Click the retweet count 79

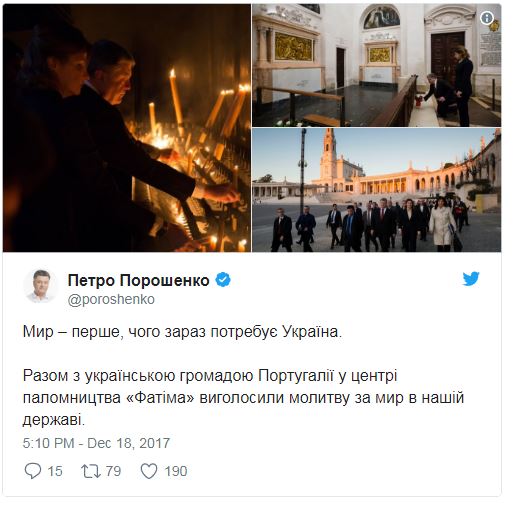pyautogui.click(x=113, y=471)
